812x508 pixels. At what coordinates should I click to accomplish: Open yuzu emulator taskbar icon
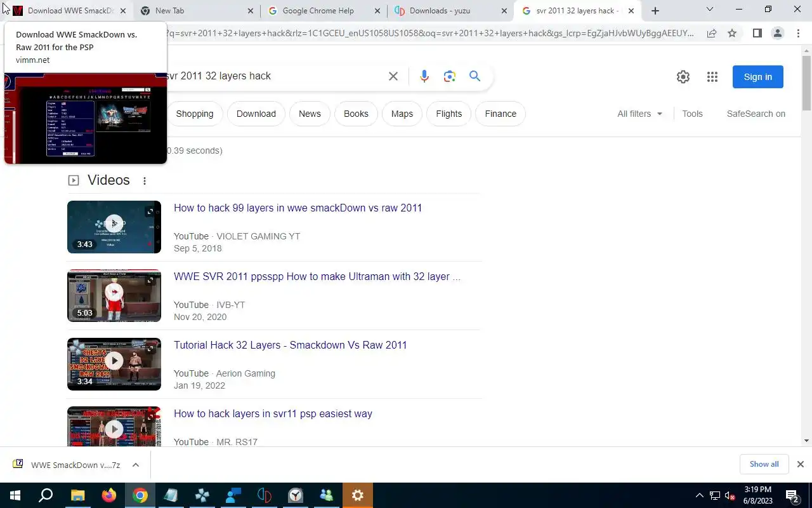tap(265, 495)
